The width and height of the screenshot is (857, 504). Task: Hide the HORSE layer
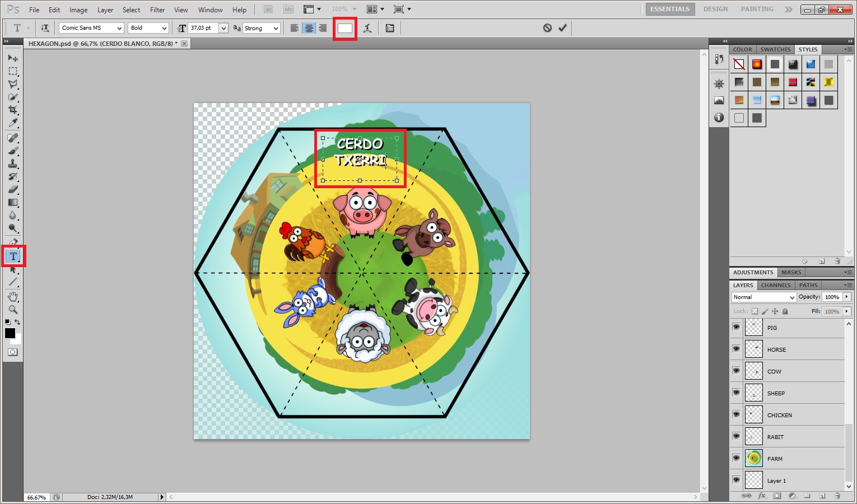pos(736,349)
